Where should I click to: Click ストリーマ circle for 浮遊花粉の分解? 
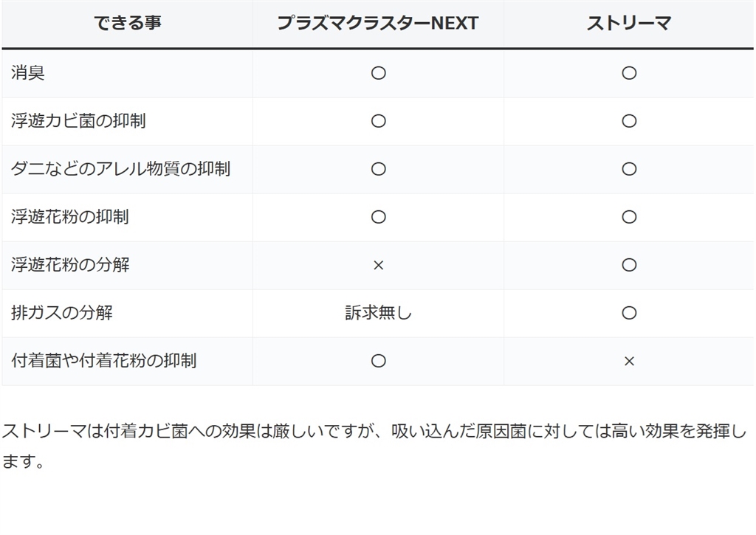click(629, 265)
